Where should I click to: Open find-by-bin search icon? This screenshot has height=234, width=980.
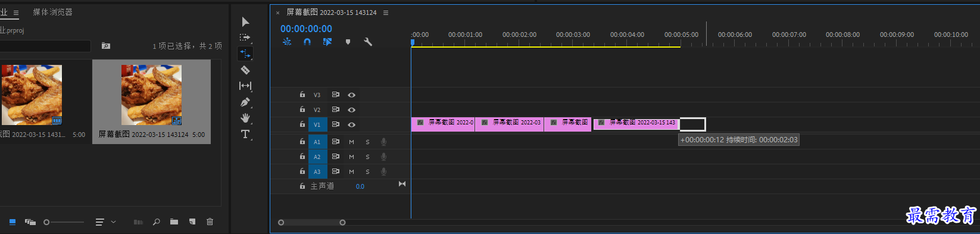105,46
